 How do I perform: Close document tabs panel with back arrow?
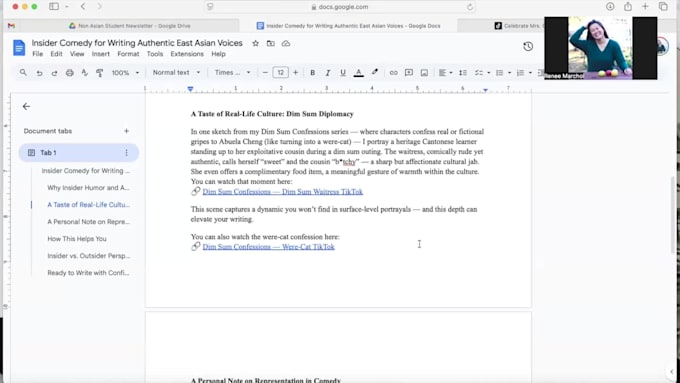click(26, 106)
